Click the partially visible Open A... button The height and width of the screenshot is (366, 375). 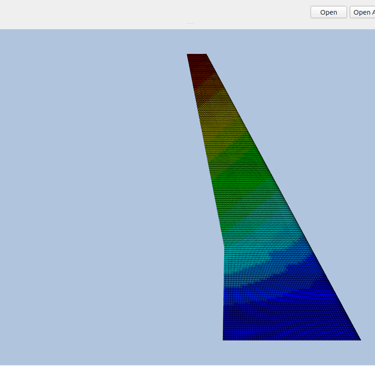pos(362,12)
